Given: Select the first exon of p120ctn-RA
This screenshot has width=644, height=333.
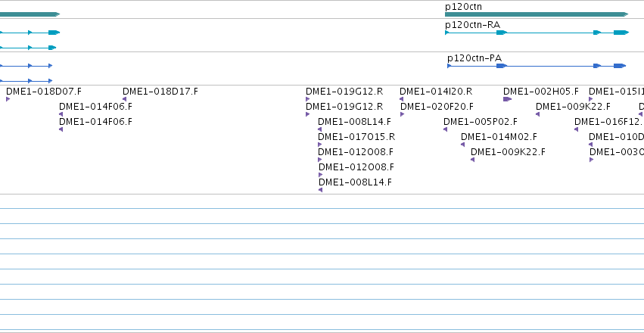Looking at the screenshot, I should 446,33.
